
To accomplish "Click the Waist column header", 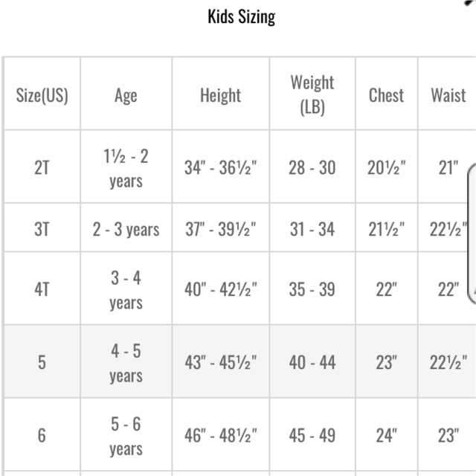I will (448, 95).
